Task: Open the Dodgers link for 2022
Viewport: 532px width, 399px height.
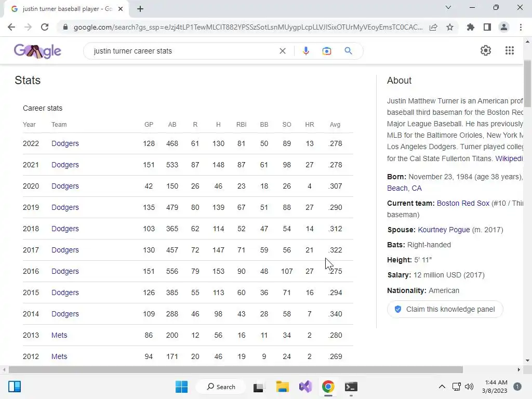Action: (x=65, y=143)
